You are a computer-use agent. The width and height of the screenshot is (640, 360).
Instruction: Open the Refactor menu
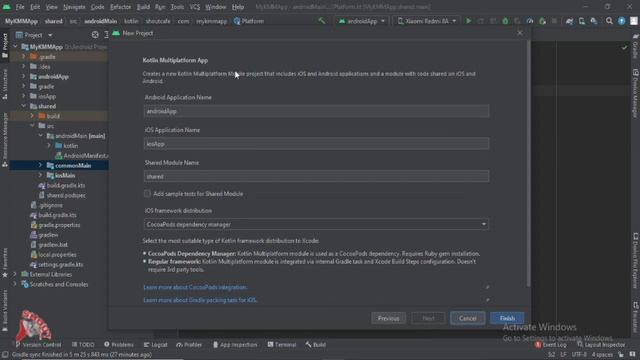tap(120, 7)
